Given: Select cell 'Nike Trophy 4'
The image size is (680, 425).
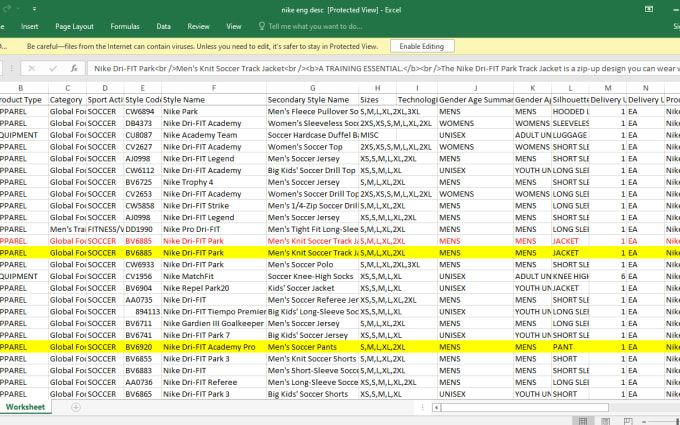Looking at the screenshot, I should coord(214,182).
